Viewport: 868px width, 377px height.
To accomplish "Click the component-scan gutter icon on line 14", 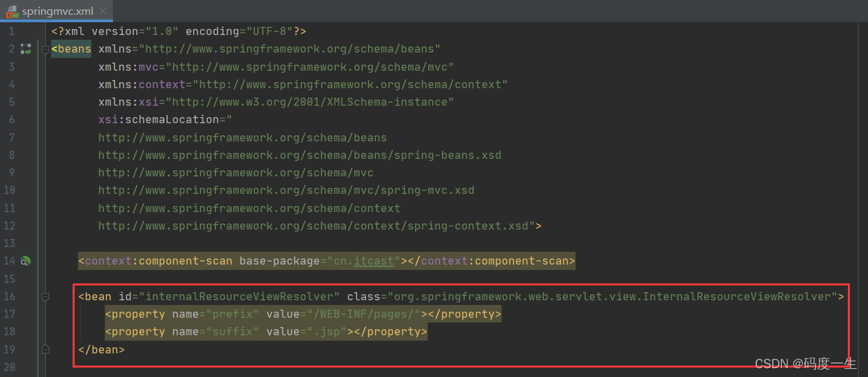I will pyautogui.click(x=26, y=261).
